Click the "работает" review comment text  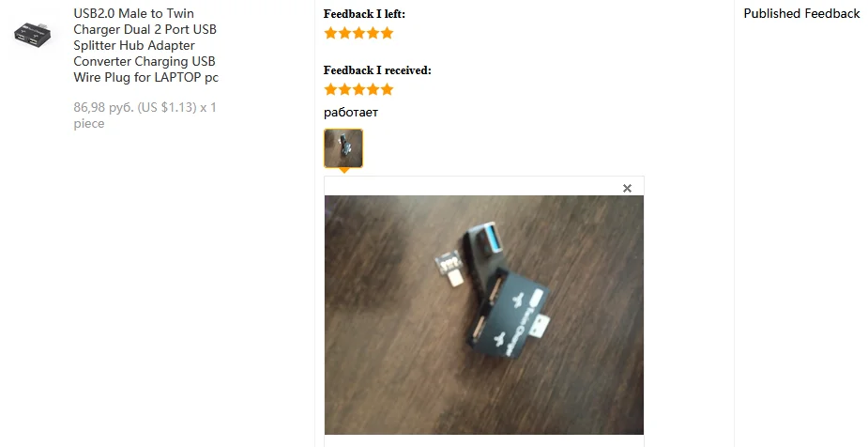tap(351, 113)
